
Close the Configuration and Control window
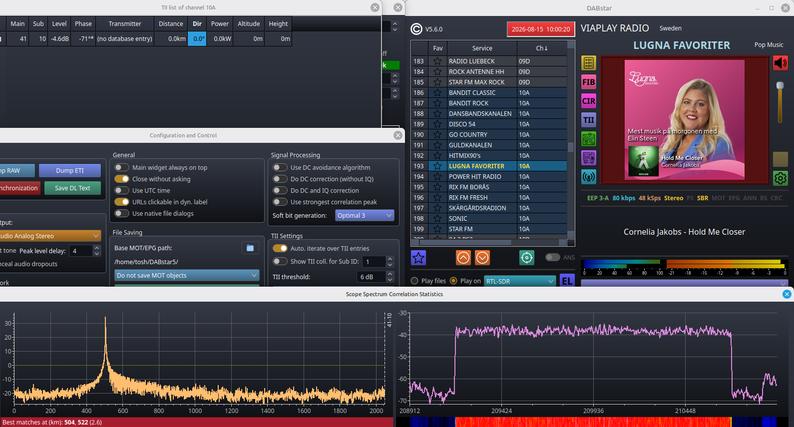pyautogui.click(x=398, y=135)
